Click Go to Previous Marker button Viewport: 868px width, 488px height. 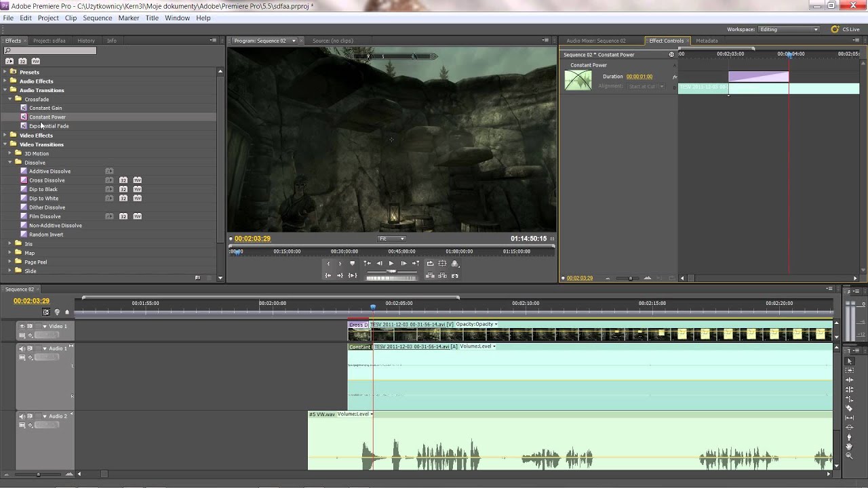(x=367, y=263)
